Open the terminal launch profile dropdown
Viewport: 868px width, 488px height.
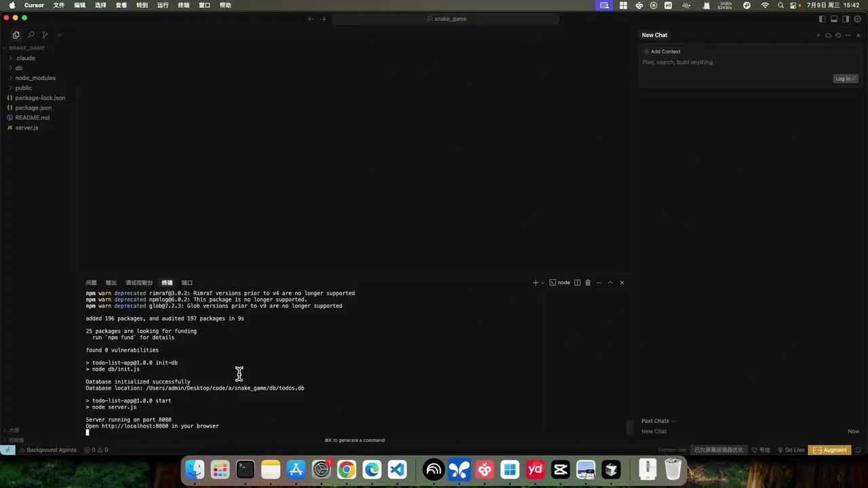coord(541,283)
